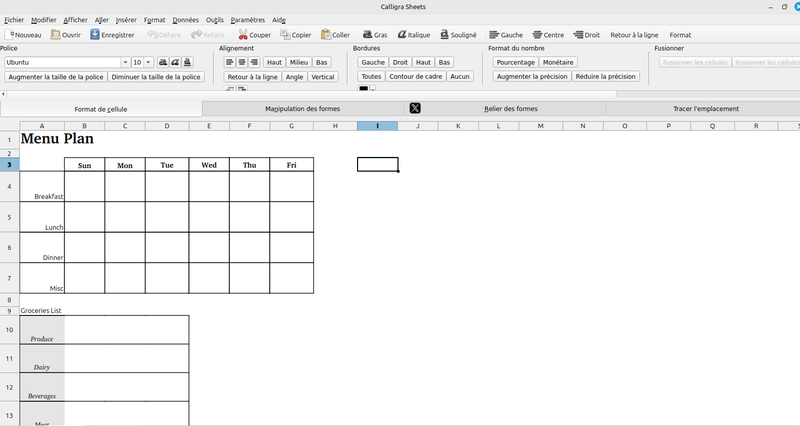This screenshot has width=800, height=426.
Task: Select the Format de cellule tab
Action: 101,109
